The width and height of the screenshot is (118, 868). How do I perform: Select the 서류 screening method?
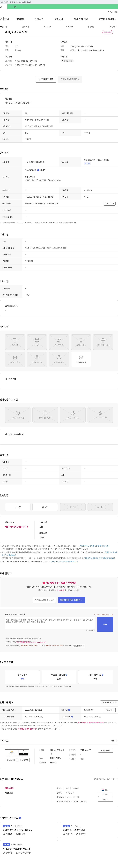(x=18, y=507)
